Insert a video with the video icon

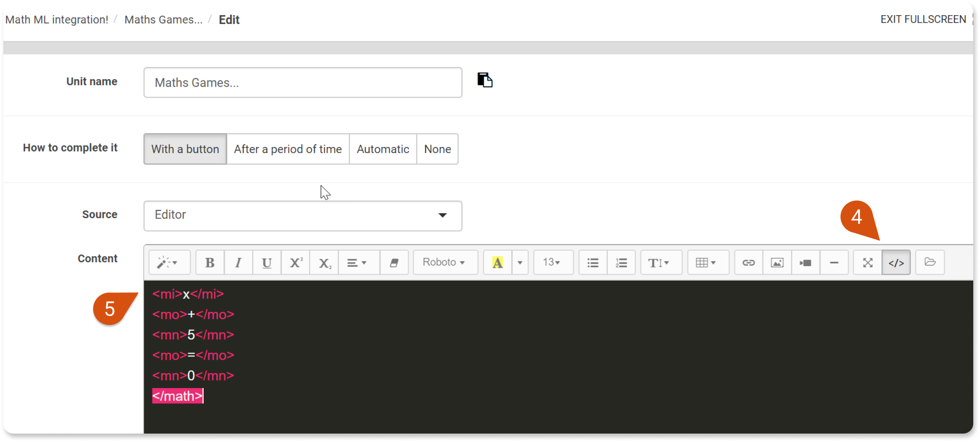click(805, 263)
